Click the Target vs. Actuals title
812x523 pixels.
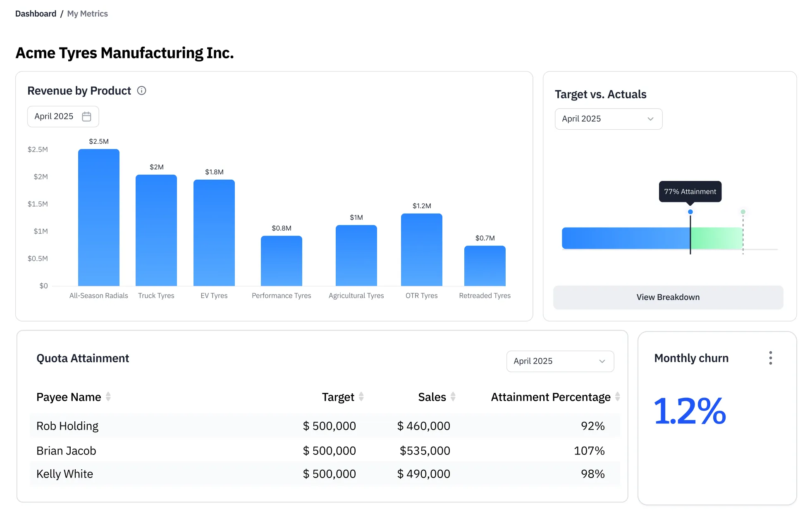coord(600,95)
